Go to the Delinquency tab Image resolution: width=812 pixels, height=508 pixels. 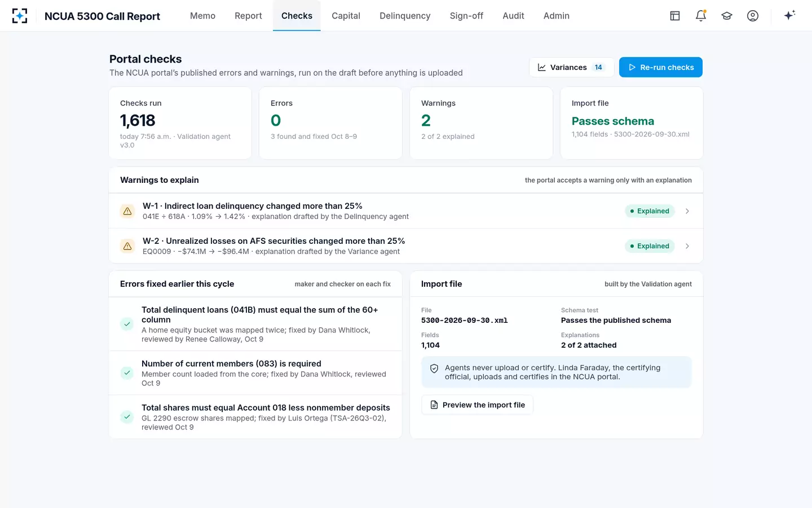pos(405,16)
